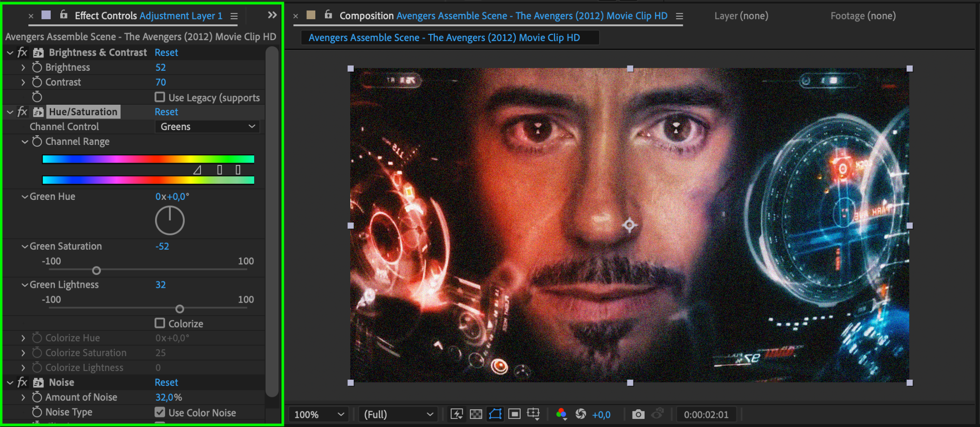The image size is (980, 427).
Task: Expand the Contrast property
Action: (23, 82)
